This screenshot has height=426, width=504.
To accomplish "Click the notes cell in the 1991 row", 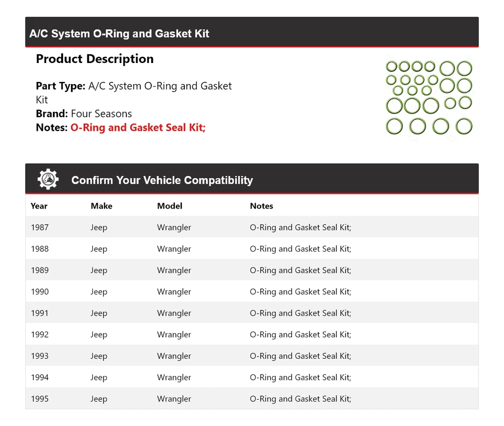I will [300, 314].
